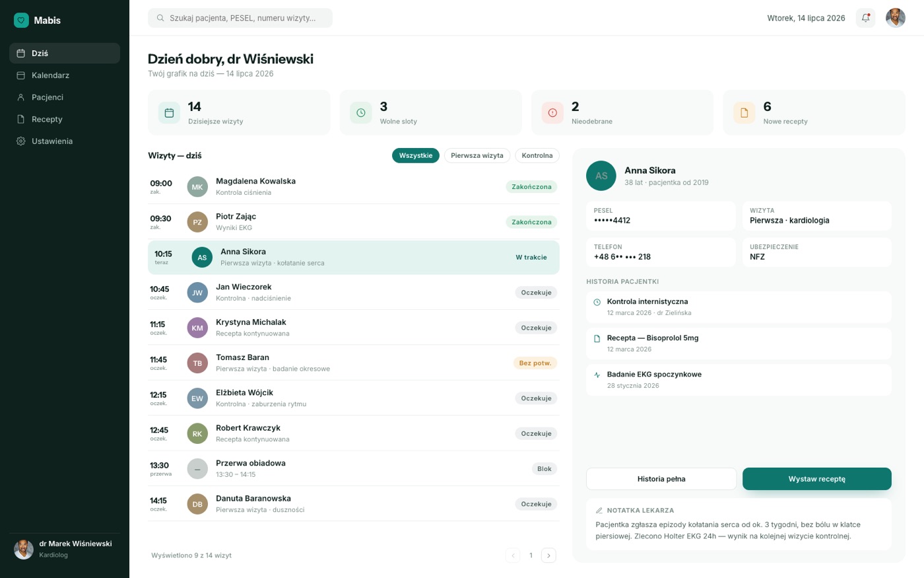Click the clock icon on Wolne sloty card
Viewport: 924px width, 578px height.
point(361,113)
